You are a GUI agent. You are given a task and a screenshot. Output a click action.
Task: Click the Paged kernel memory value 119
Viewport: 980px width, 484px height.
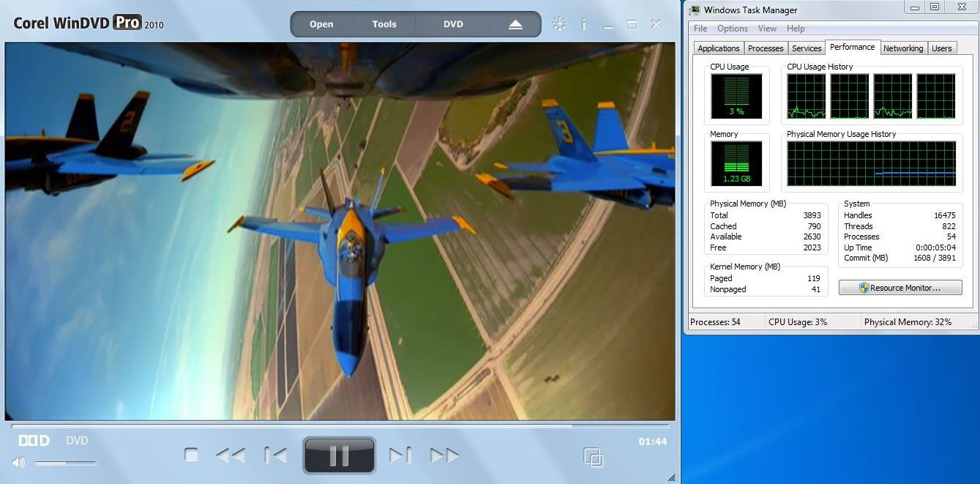(x=814, y=278)
